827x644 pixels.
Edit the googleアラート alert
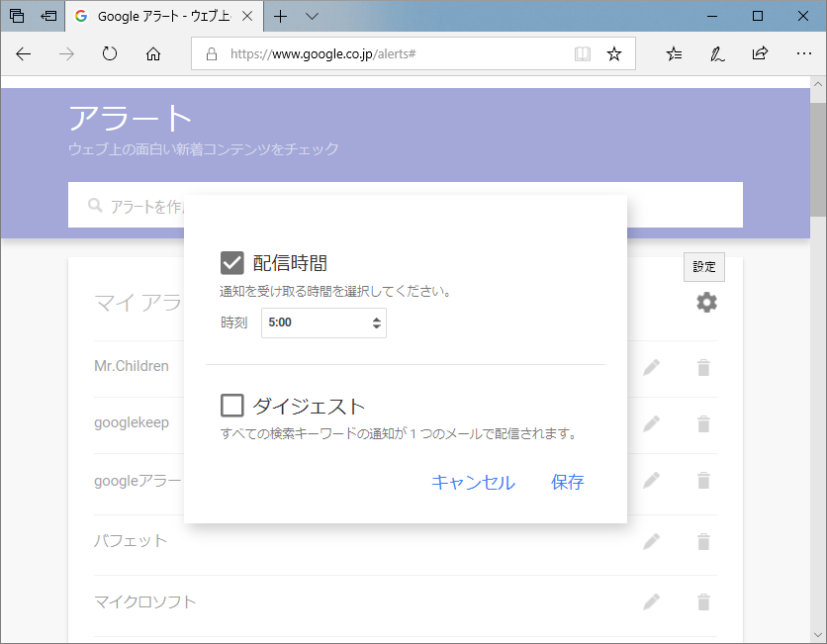[651, 480]
